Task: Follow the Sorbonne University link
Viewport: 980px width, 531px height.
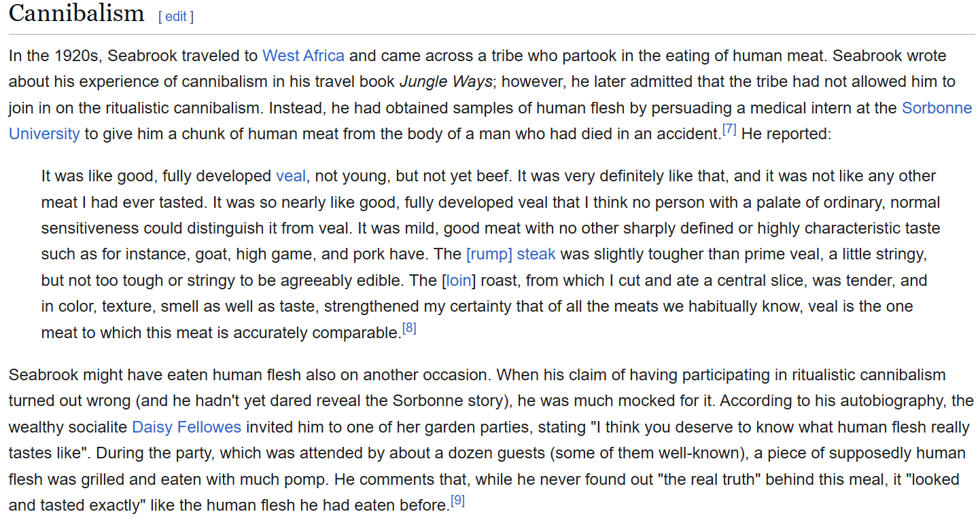Action: (937, 108)
